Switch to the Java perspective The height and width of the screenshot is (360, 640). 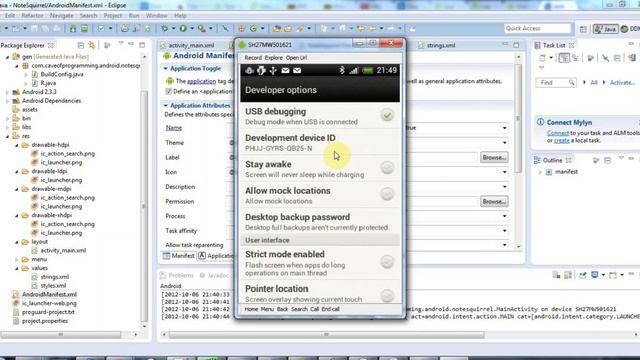(605, 29)
